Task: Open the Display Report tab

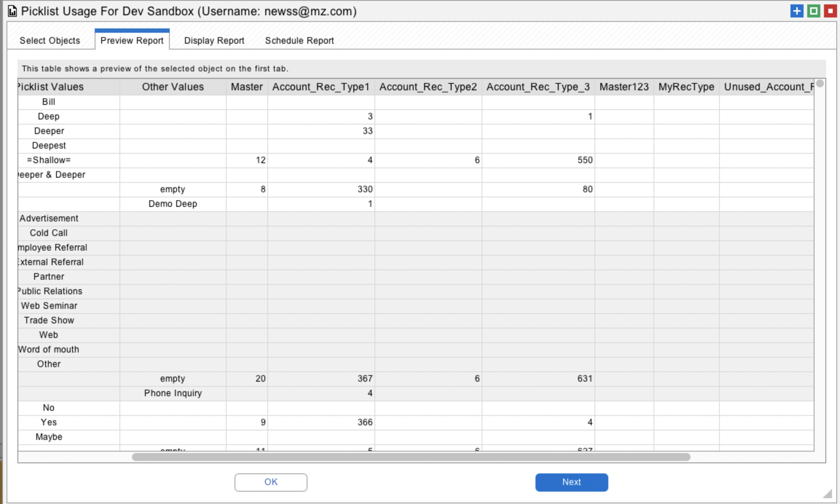Action: point(214,40)
